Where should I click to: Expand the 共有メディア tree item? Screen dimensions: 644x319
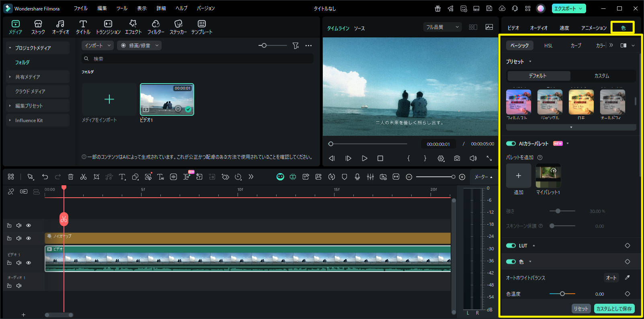click(x=10, y=77)
